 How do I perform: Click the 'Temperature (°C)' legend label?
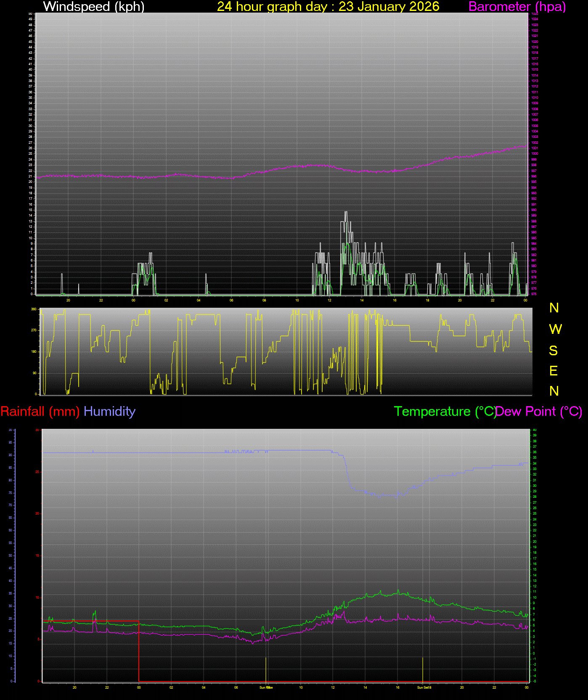445,411
